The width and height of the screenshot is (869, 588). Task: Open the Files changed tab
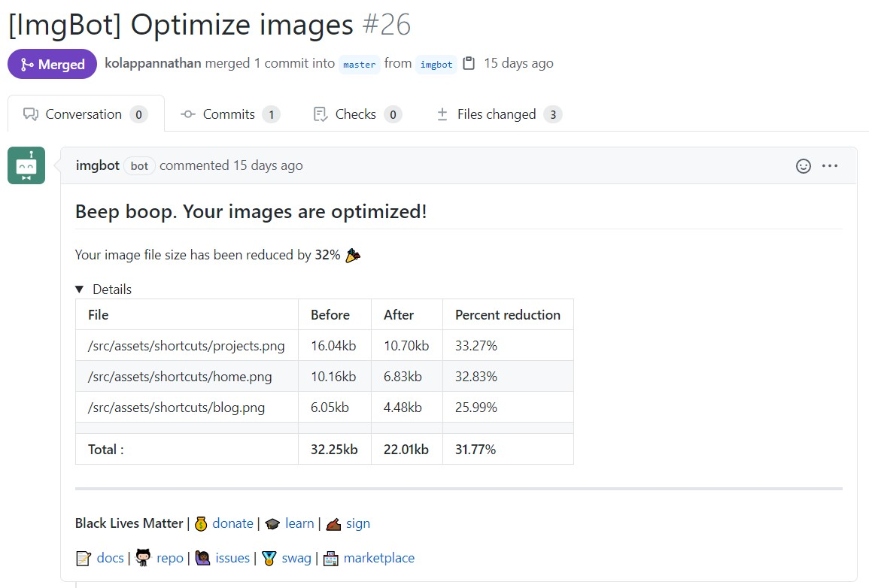click(500, 114)
